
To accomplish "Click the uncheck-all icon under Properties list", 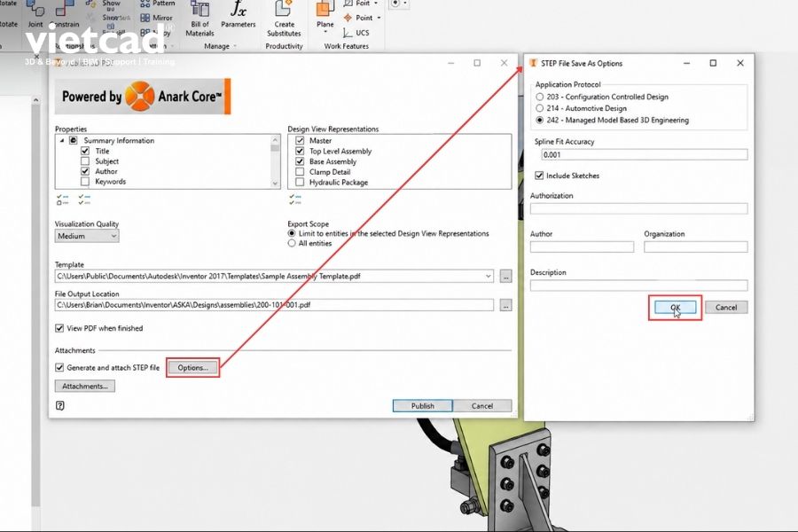I will 63,199.
